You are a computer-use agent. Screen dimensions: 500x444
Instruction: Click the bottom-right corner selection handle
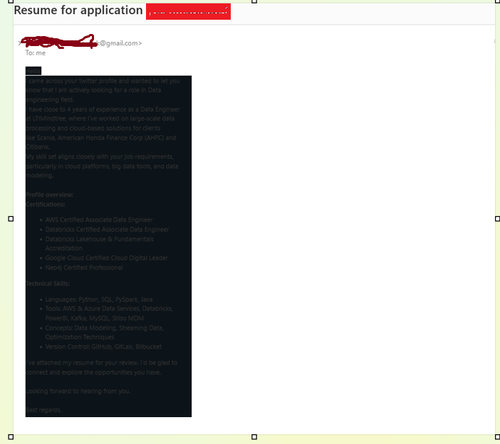point(497,437)
